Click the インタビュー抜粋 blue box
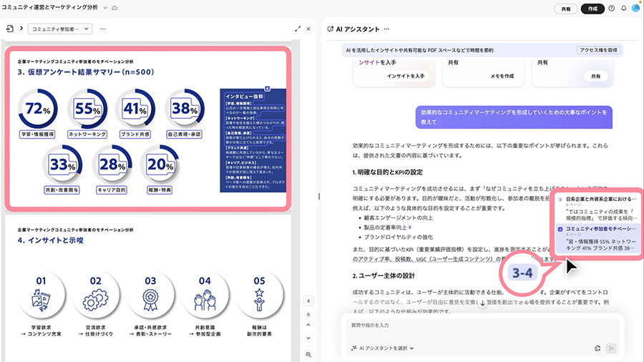Viewport: 644px width, 362px height. 253,140
